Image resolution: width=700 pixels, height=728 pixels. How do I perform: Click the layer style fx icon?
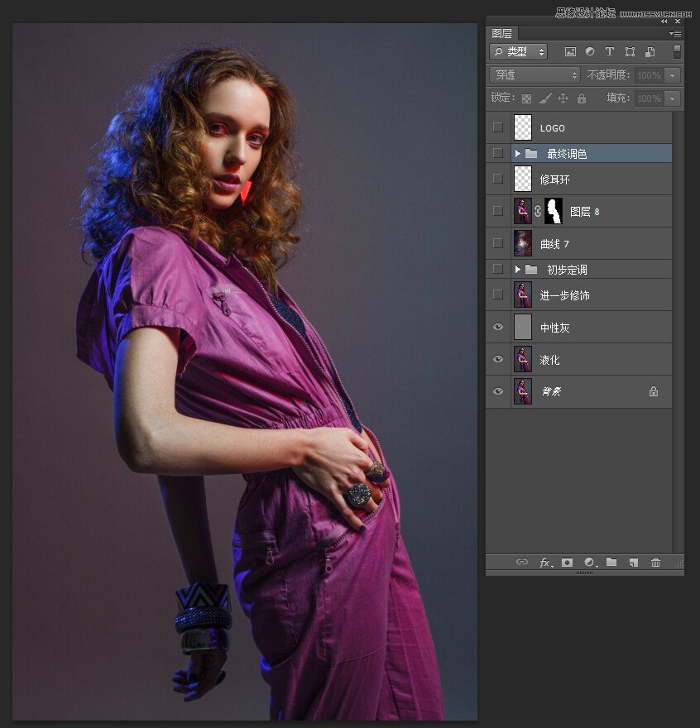545,563
